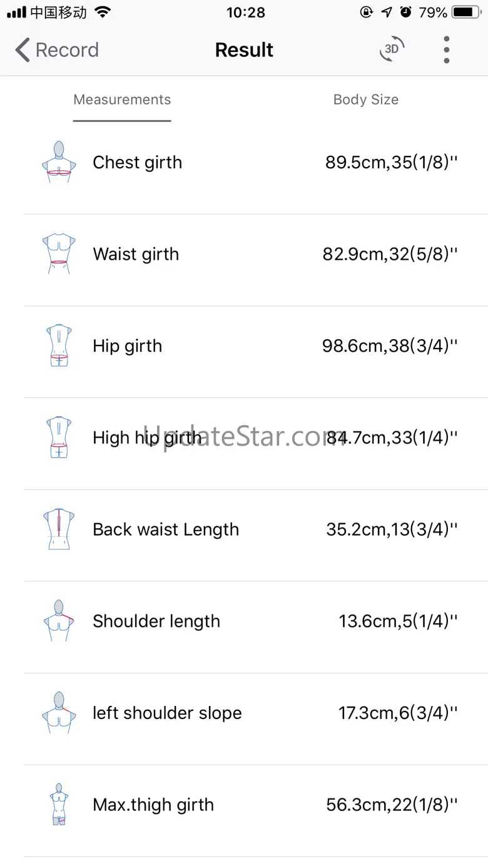This screenshot has width=488, height=868.
Task: Switch to the Body Size tab
Action: [x=365, y=100]
